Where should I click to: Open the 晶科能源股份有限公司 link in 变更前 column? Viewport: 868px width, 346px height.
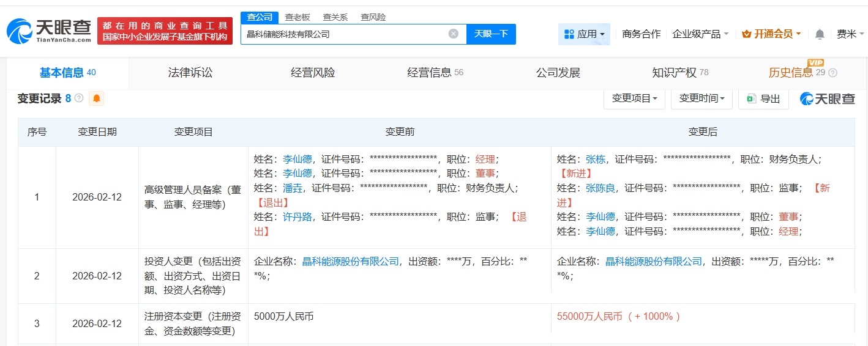coord(351,262)
